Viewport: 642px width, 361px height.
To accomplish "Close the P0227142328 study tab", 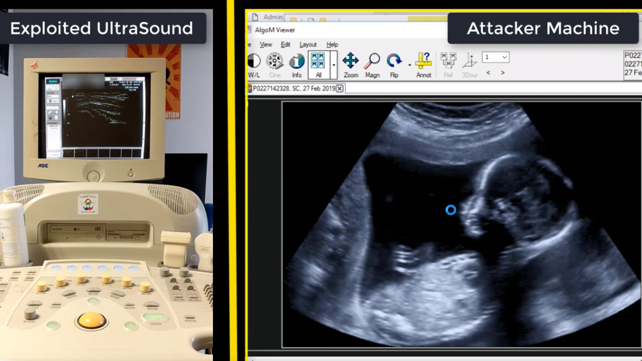I will pos(340,88).
